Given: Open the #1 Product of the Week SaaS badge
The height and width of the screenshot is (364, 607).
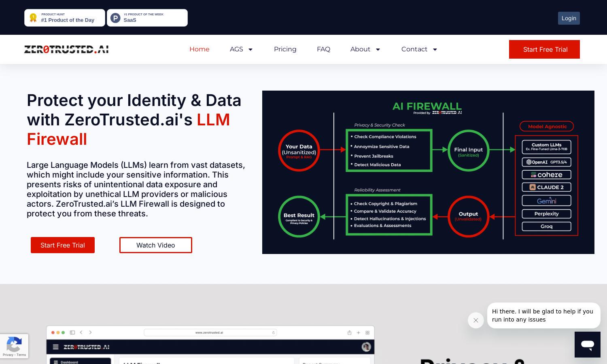Looking at the screenshot, I should pyautogui.click(x=147, y=18).
